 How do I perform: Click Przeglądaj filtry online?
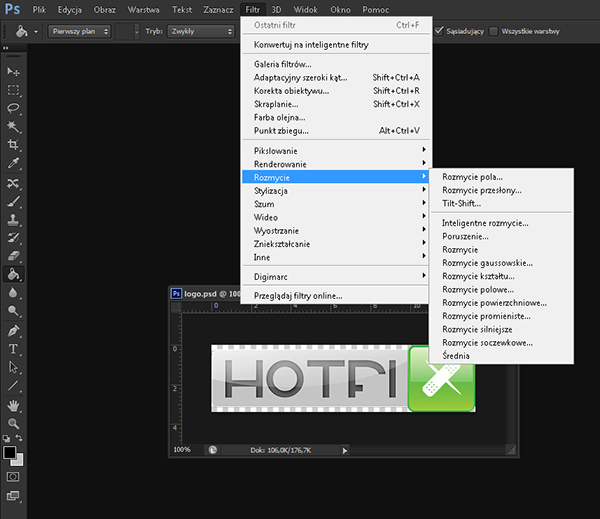337,296
